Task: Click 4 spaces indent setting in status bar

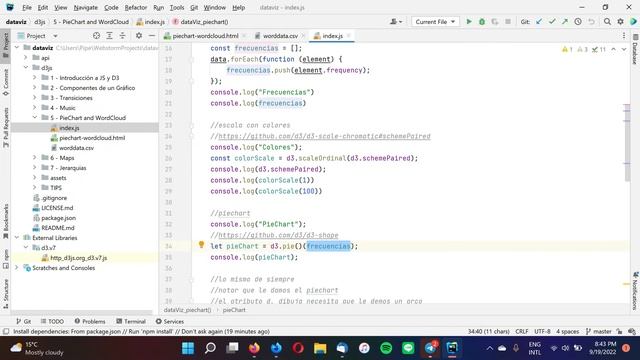Action: [x=567, y=331]
